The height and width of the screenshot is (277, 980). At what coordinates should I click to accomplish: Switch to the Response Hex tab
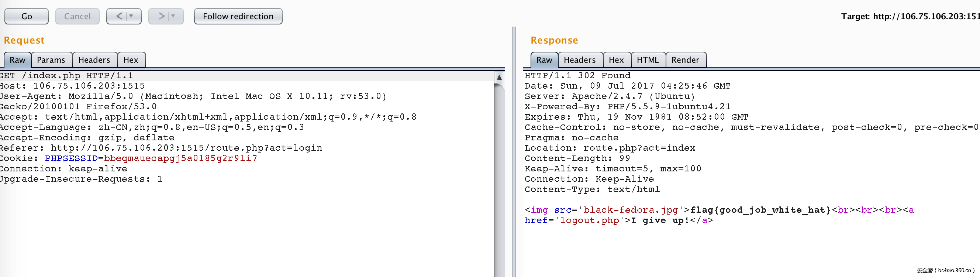(616, 60)
